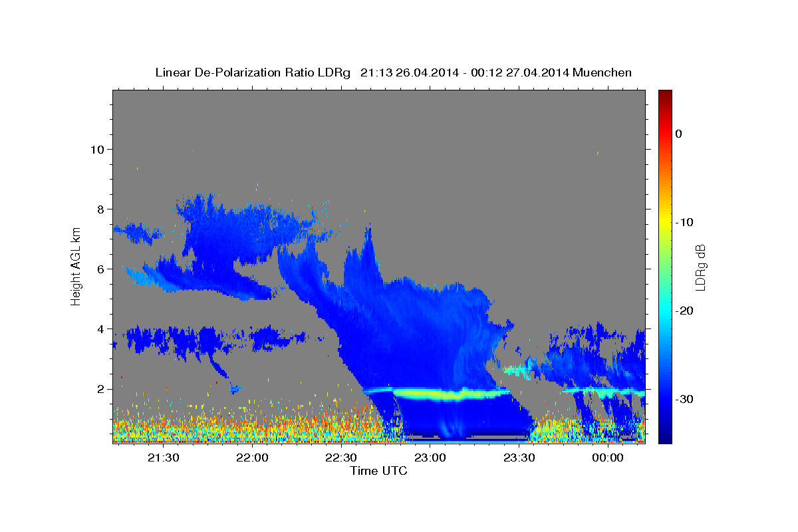Click the height tick label 8
This screenshot has width=798, height=532.
[x=100, y=209]
